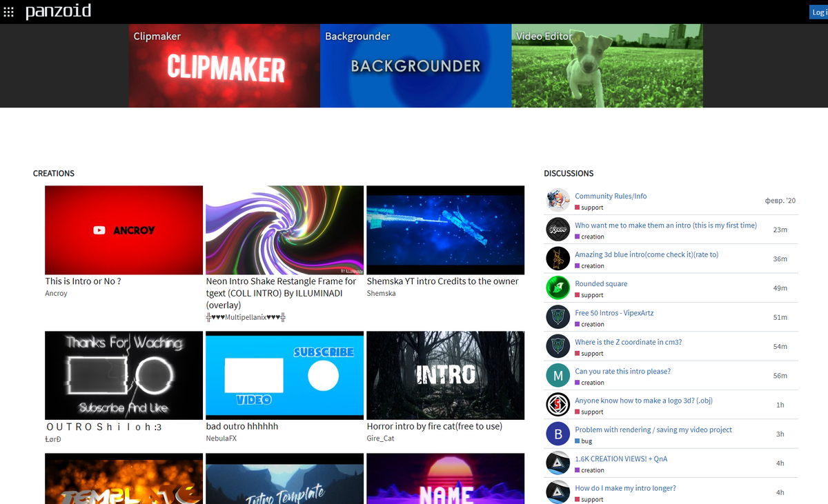Open the Intro Template mountain thumbnail
This screenshot has height=504, width=828.
tap(285, 478)
